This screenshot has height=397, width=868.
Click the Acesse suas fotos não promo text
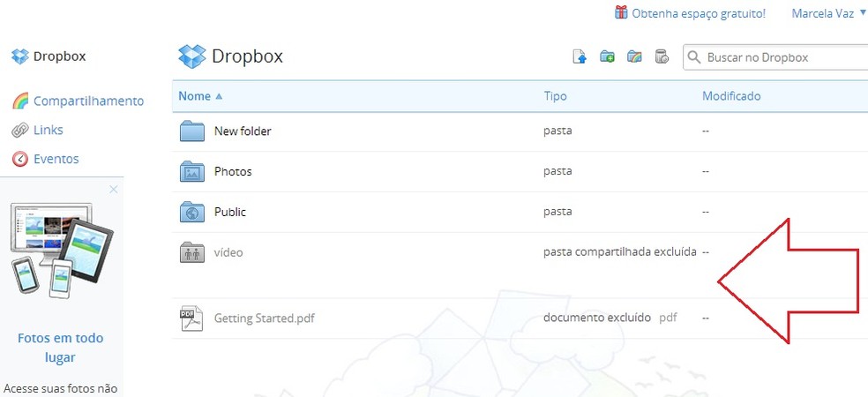(x=60, y=389)
